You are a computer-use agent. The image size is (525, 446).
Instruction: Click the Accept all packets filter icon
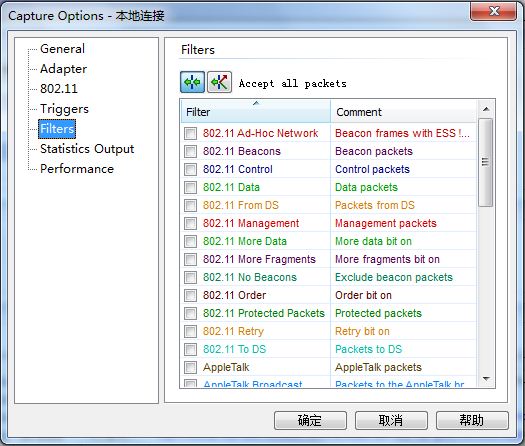pyautogui.click(x=192, y=82)
